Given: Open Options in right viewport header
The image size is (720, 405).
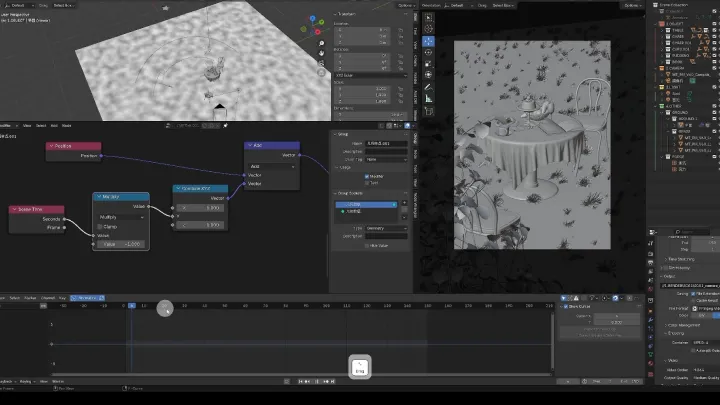Looking at the screenshot, I should (631, 6).
